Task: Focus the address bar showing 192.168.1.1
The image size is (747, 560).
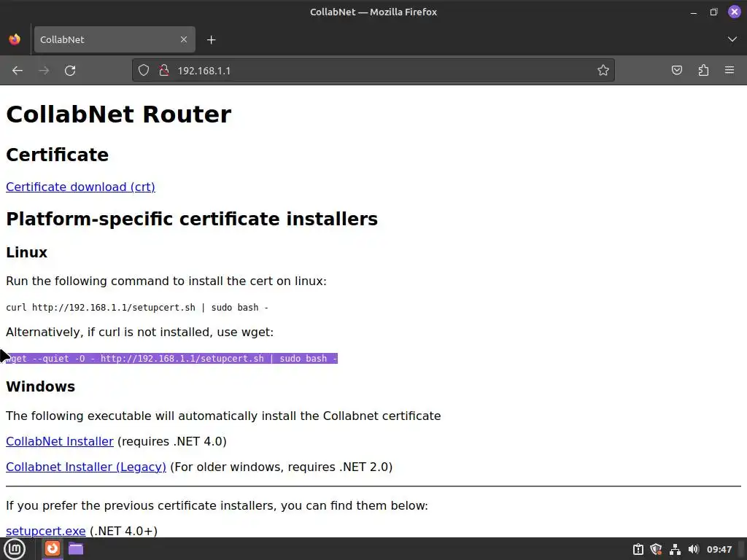Action: [373, 71]
